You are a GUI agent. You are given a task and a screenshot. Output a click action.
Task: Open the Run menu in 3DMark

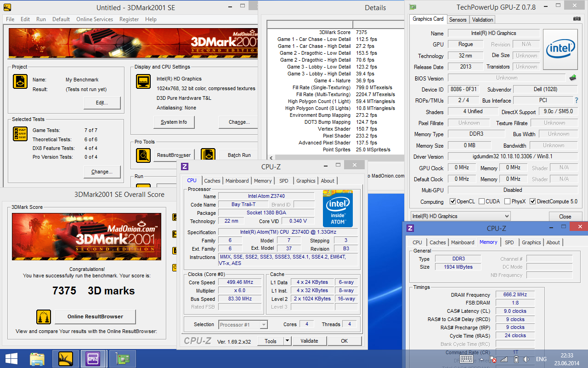click(41, 19)
